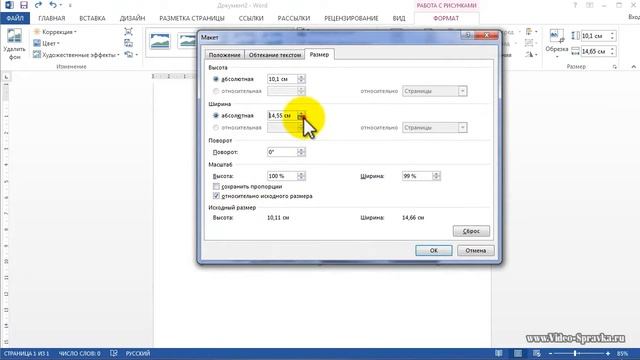Click height spinner arrows in dialog
This screenshot has height=360, width=640.
point(301,79)
